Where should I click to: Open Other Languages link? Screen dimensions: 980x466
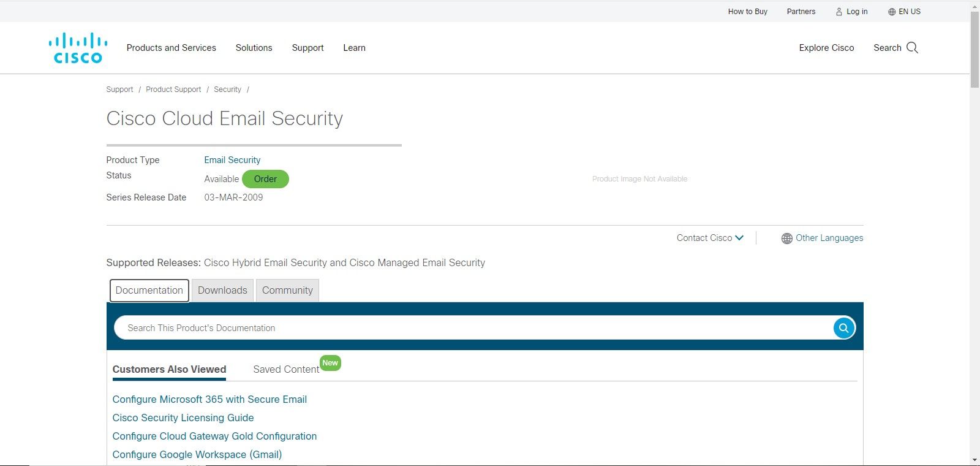[x=829, y=238]
